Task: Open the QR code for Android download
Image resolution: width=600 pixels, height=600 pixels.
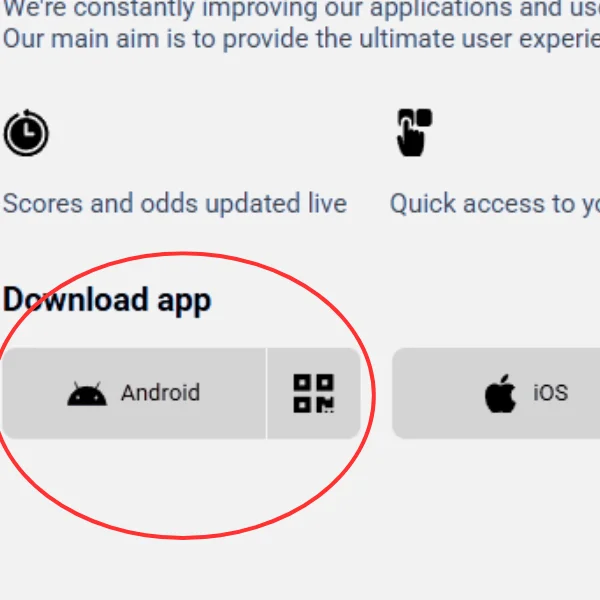Action: (314, 393)
